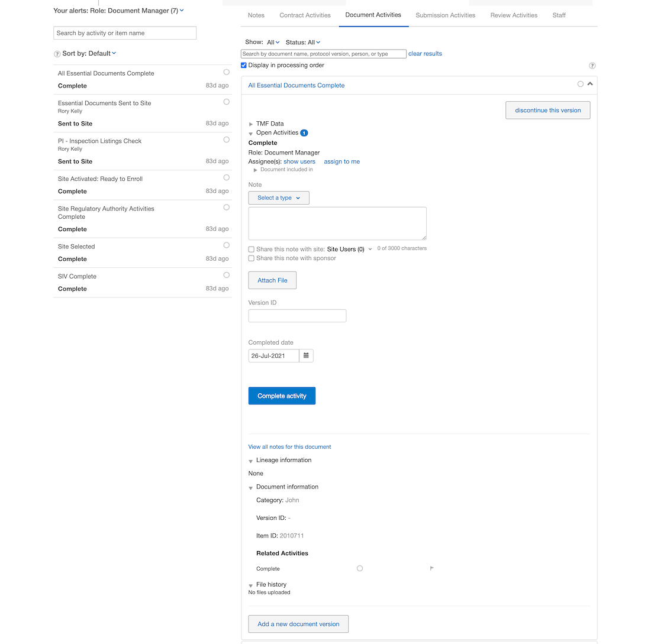
Task: Toggle circle in Related Activities Complete row
Action: [360, 568]
